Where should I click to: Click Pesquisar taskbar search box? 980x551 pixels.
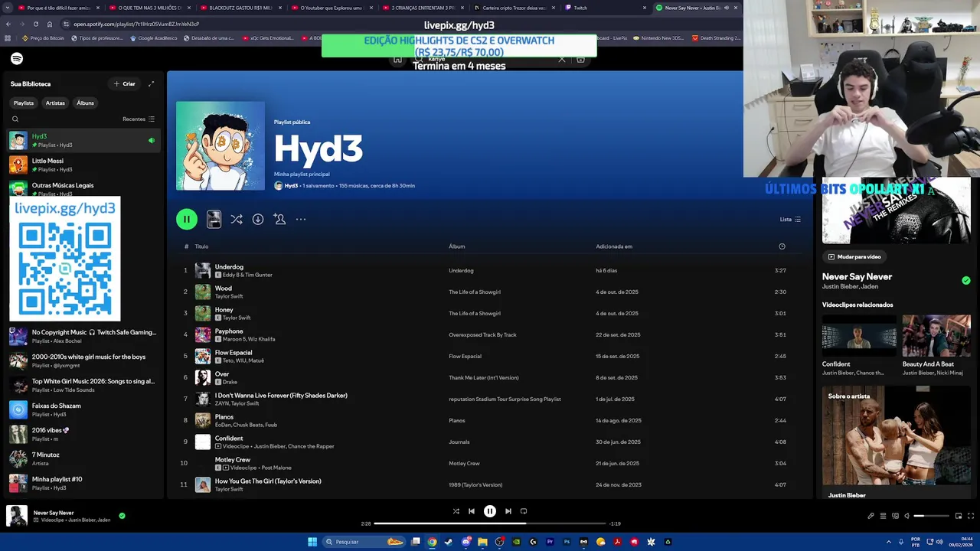pos(364,542)
